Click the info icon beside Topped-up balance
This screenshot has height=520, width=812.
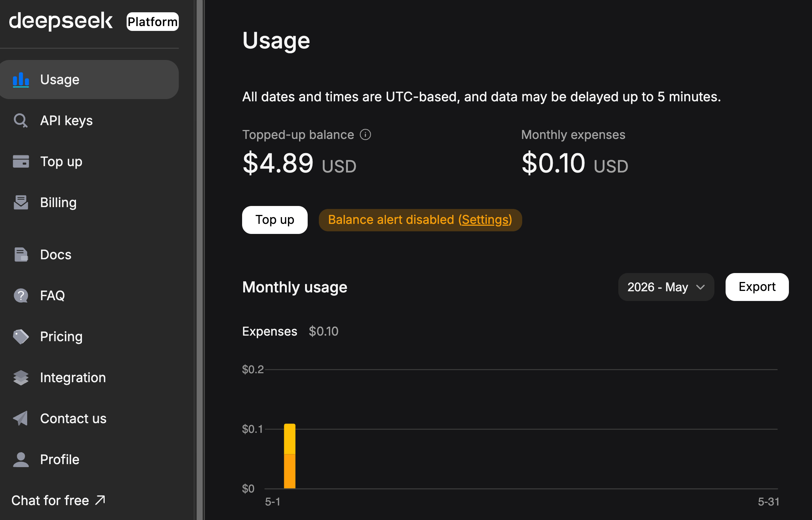(x=365, y=135)
